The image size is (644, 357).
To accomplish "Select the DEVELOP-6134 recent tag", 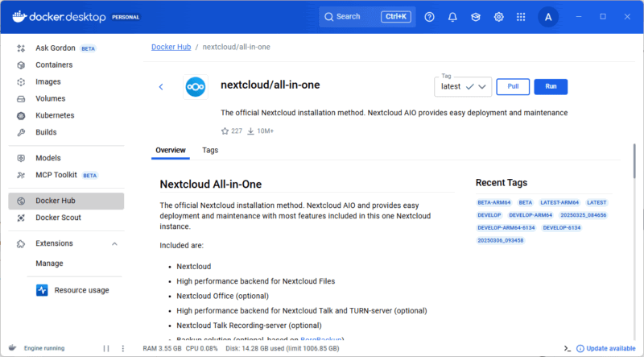I will tap(561, 228).
